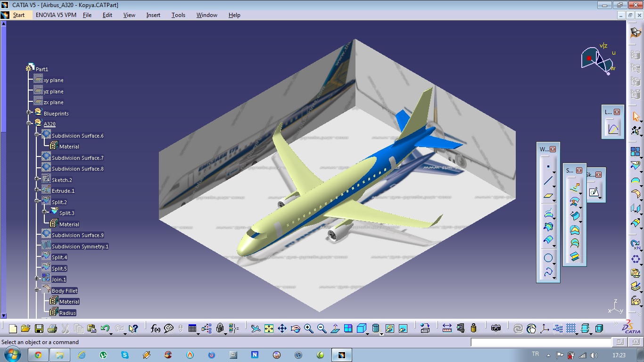Click the Plane tool in Wireframe toolbar
644x362 pixels.
548,195
